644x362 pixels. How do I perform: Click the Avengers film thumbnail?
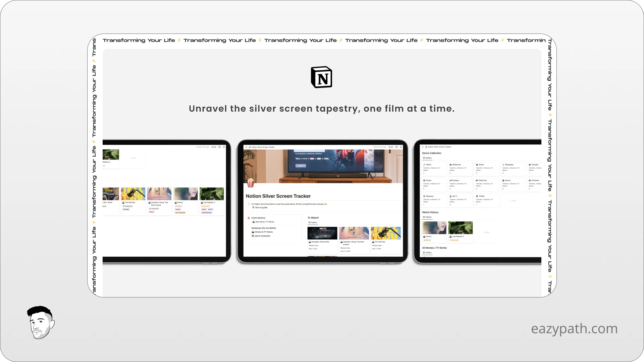[322, 233]
